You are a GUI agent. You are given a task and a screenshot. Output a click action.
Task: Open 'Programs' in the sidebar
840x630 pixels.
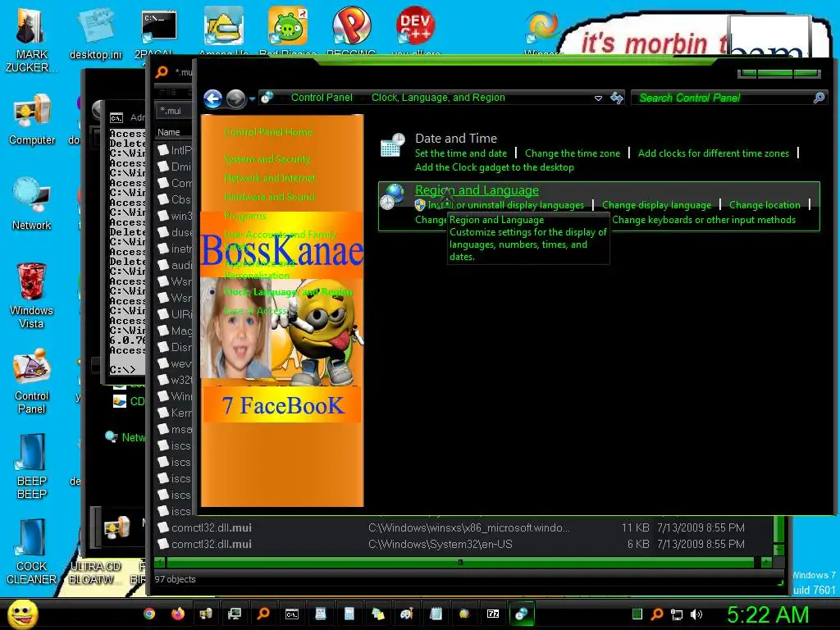point(244,216)
